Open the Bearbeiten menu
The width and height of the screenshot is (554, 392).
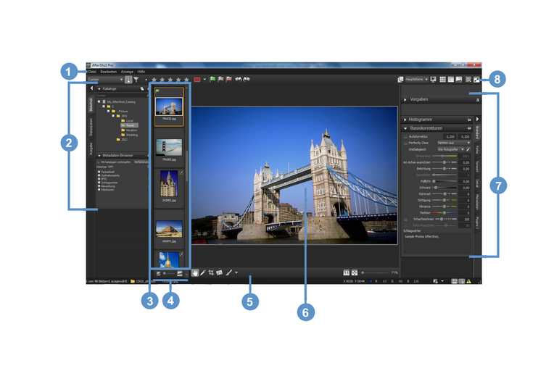coord(109,72)
